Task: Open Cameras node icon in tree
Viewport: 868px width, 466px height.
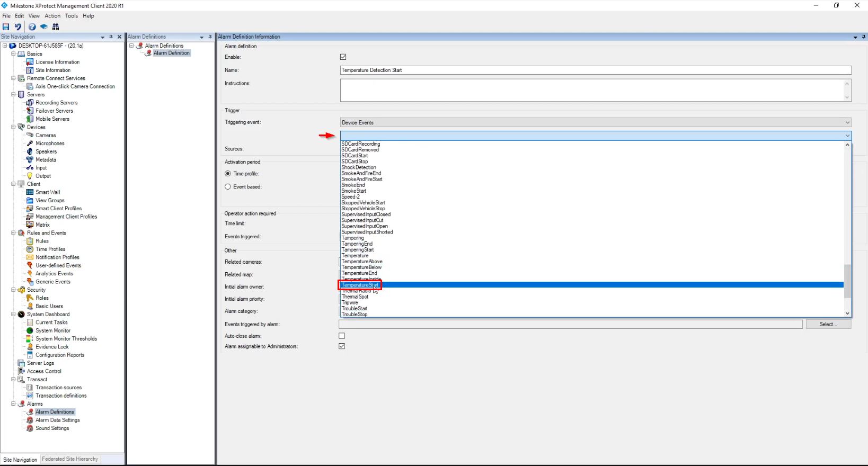Action: [30, 135]
